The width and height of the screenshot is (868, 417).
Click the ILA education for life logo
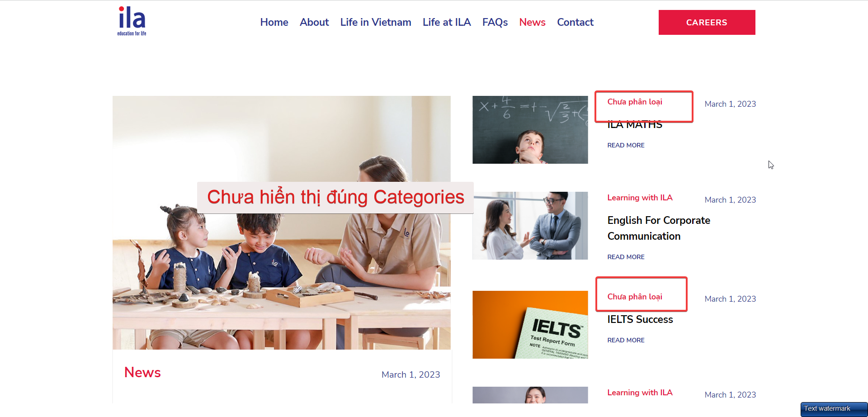(132, 21)
